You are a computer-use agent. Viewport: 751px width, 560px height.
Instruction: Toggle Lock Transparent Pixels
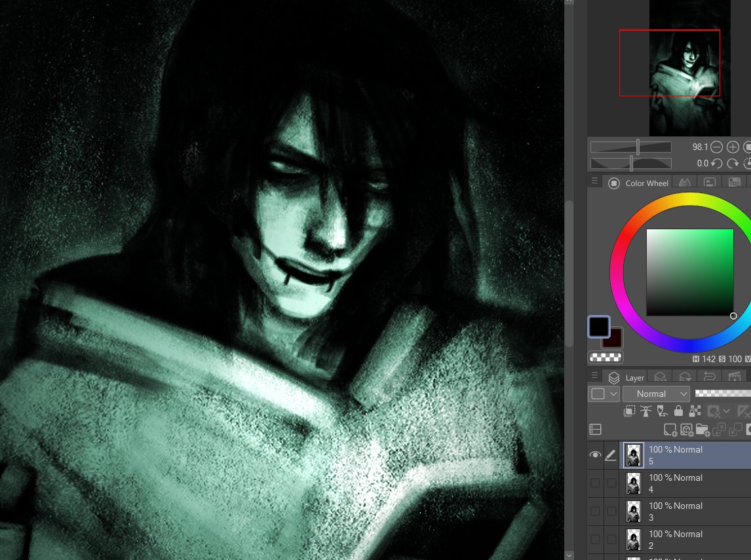point(695,411)
